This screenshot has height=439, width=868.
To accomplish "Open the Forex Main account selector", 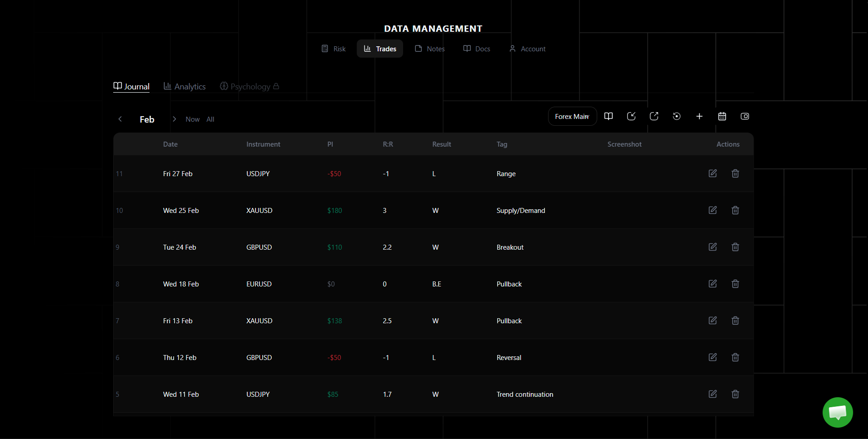I will pos(572,116).
